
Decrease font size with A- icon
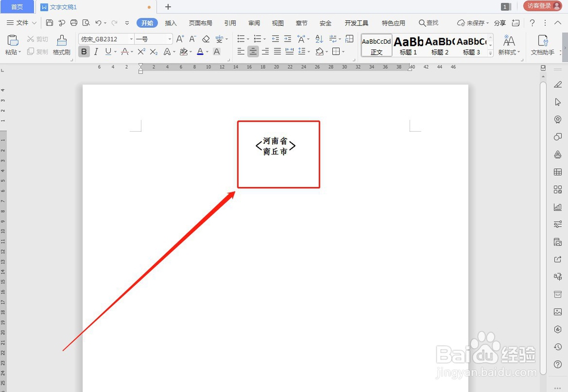click(193, 39)
